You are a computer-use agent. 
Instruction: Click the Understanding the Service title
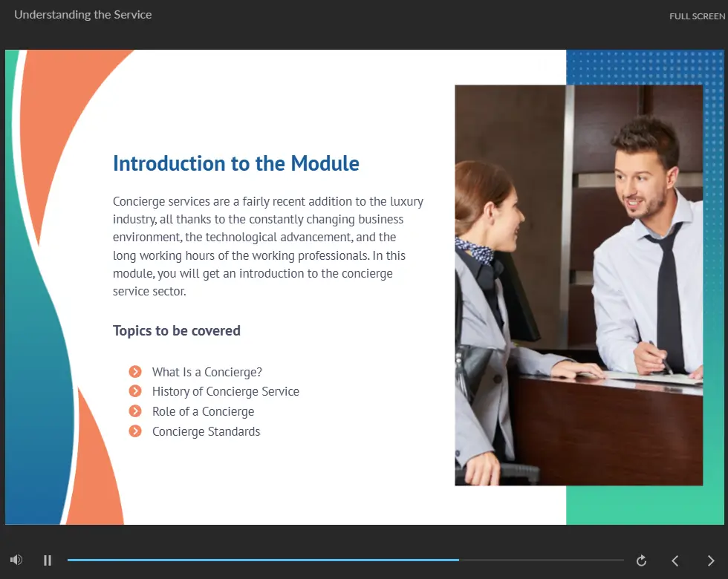pos(82,15)
